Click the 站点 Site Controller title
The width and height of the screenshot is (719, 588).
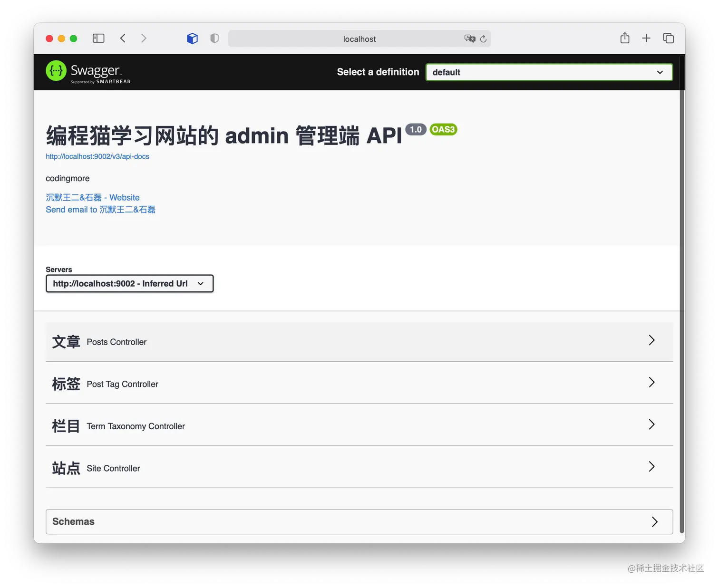96,468
